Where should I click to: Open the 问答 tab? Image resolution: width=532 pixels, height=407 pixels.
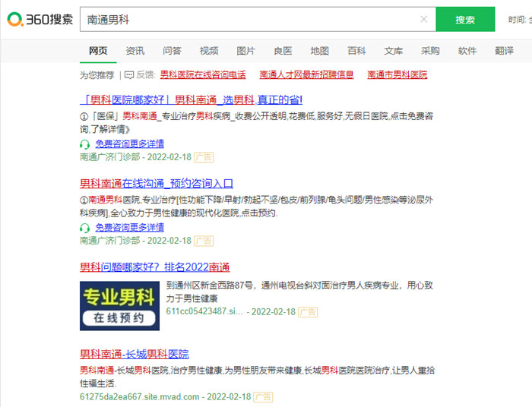(x=172, y=51)
